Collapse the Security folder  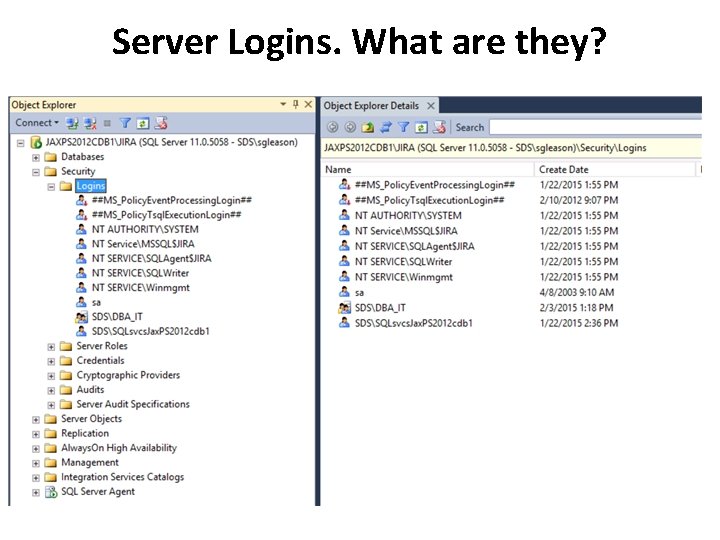pyautogui.click(x=36, y=173)
